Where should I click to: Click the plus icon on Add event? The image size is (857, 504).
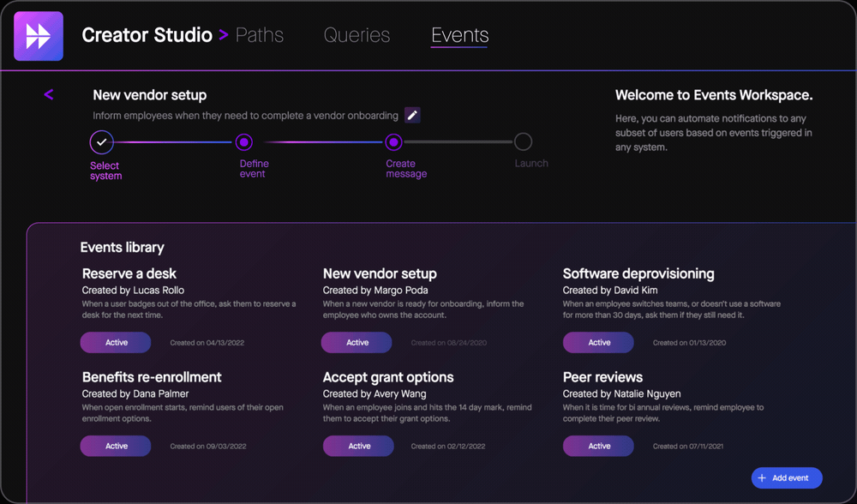[761, 477]
